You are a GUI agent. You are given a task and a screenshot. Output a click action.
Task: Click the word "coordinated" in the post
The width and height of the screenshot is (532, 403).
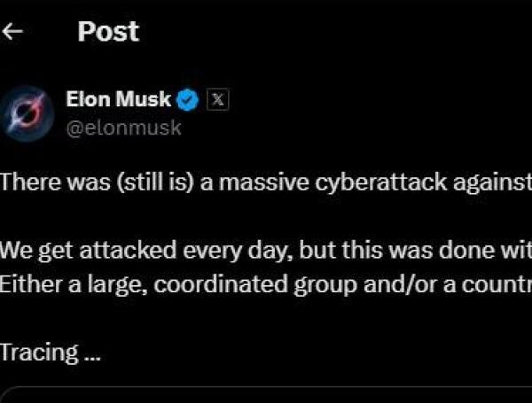207,285
